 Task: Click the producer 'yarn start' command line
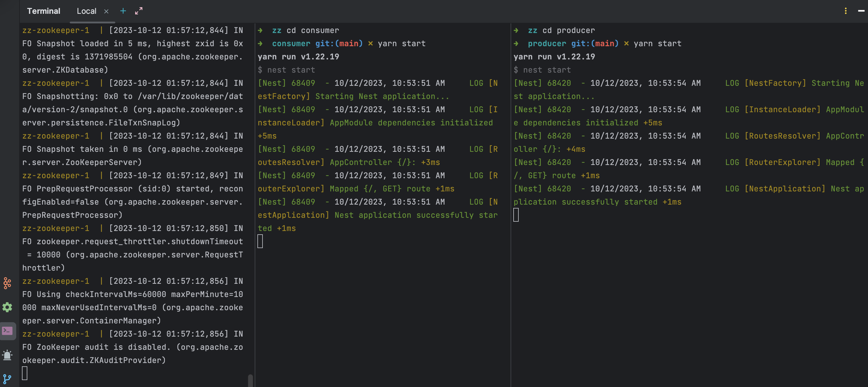click(x=657, y=43)
